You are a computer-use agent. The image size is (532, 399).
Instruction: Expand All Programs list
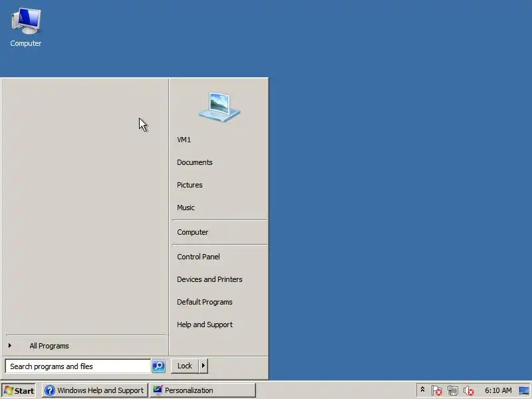click(86, 346)
